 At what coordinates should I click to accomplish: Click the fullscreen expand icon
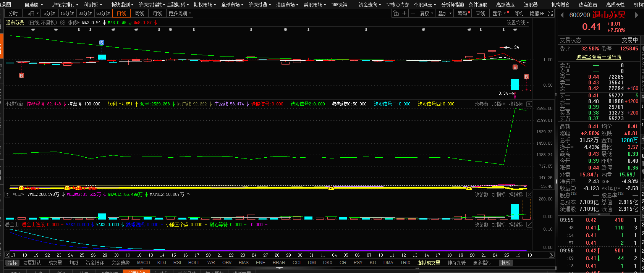pyautogui.click(x=550, y=13)
